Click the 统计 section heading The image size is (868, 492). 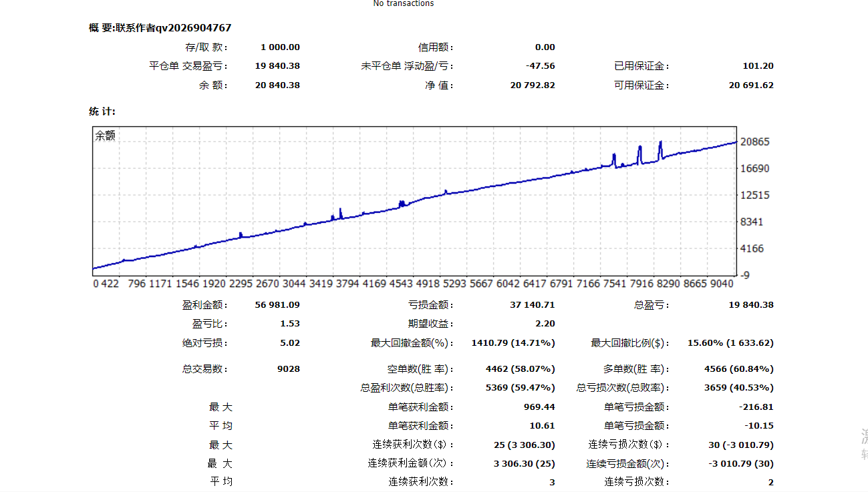click(102, 111)
